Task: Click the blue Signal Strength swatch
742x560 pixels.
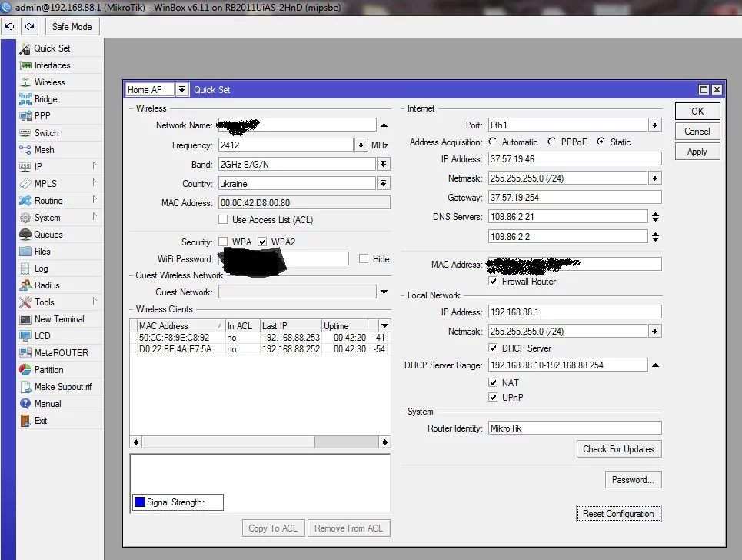Action: (x=139, y=502)
